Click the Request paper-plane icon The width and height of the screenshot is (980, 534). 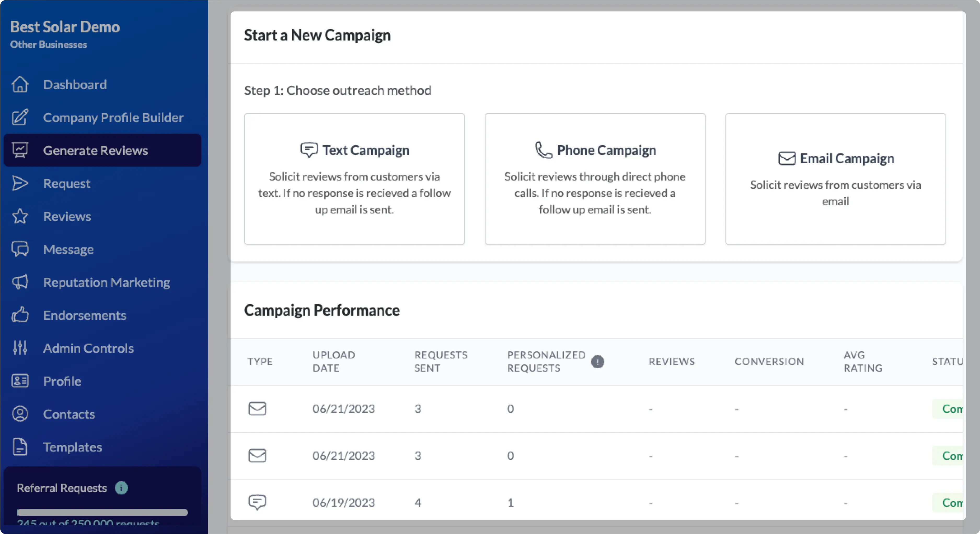pyautogui.click(x=20, y=183)
